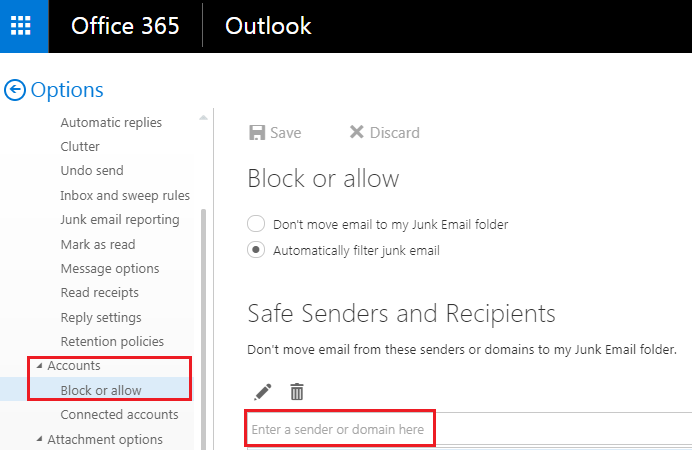Open Automatic replies settings
Screen dimensions: 692x450
click(111, 122)
